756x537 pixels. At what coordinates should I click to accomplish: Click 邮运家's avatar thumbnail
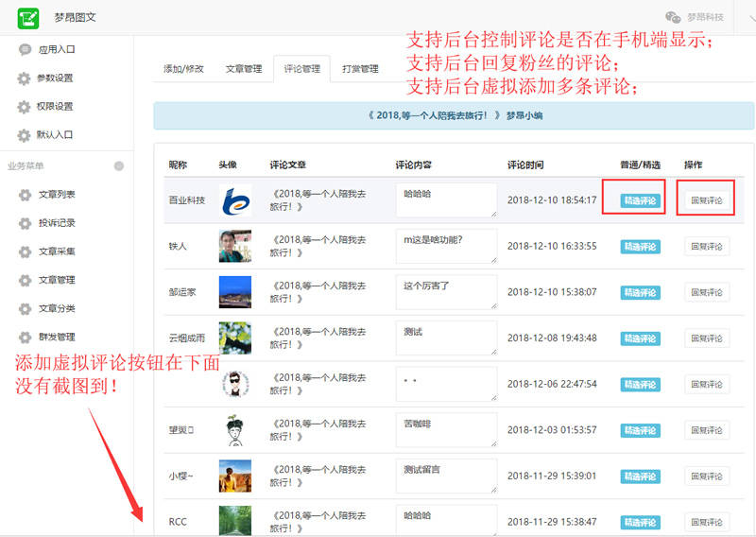[235, 292]
